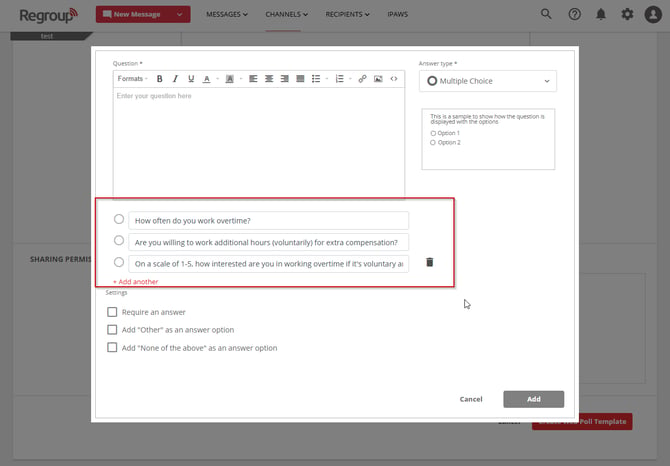Select radio for 'On a scale of 1-5' option
Image resolution: width=670 pixels, height=466 pixels.
pyautogui.click(x=119, y=262)
